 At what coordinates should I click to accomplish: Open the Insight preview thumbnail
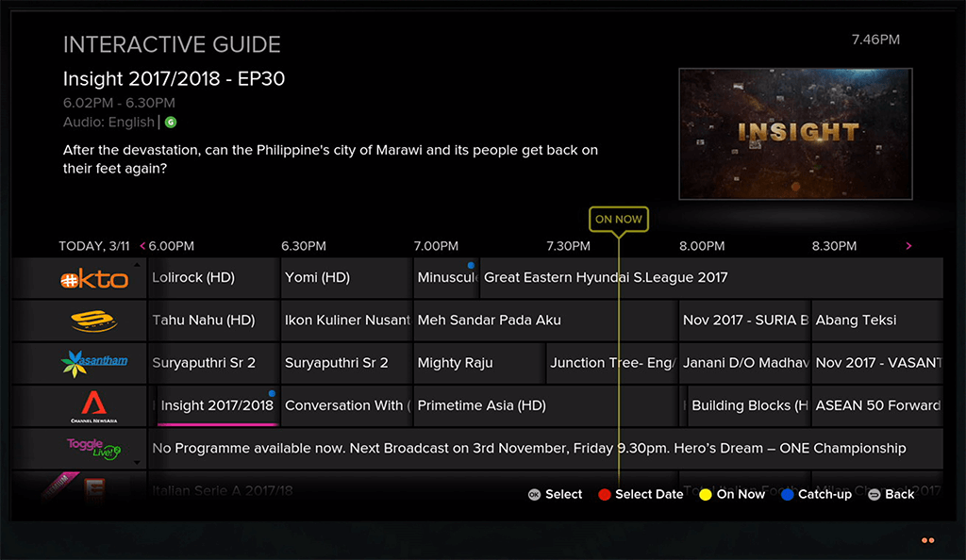click(795, 134)
